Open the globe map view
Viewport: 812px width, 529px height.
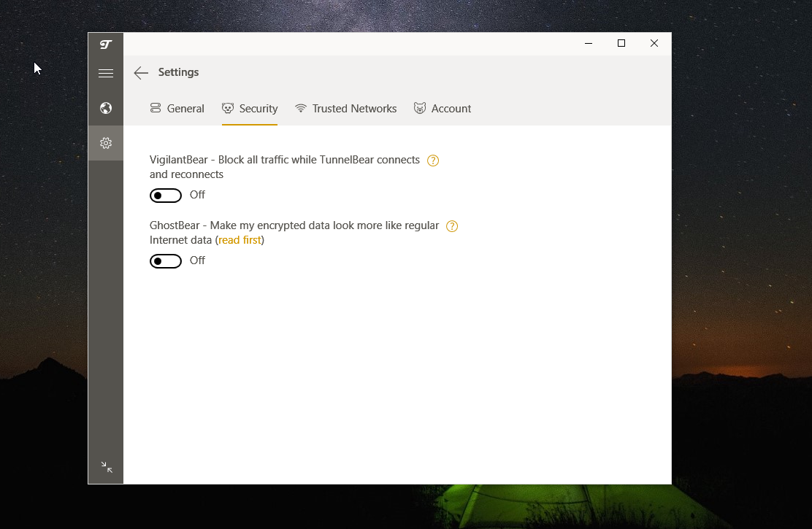[x=106, y=108]
